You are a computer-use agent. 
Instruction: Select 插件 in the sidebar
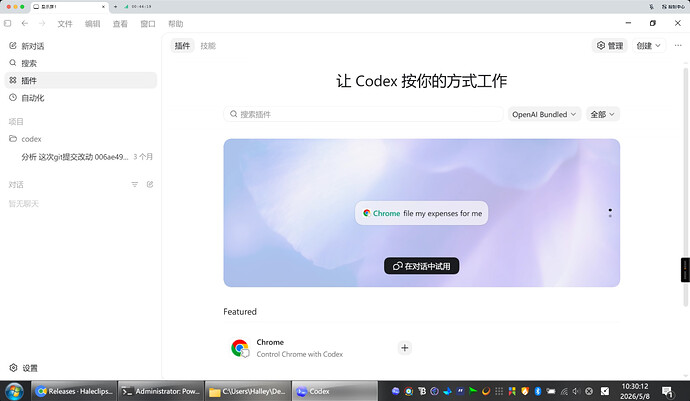81,80
